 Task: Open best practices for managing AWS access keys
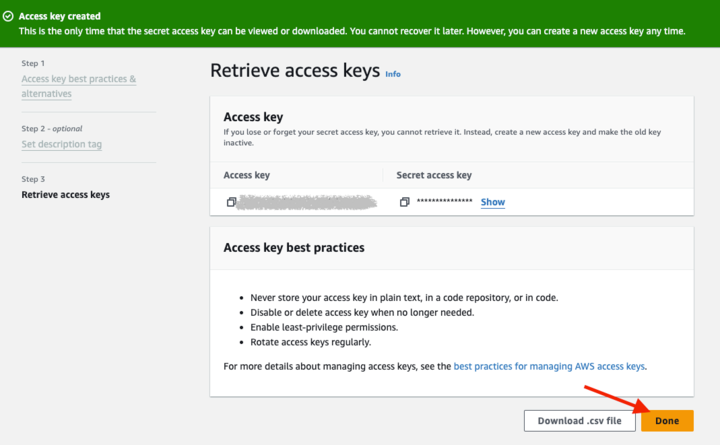point(549,366)
